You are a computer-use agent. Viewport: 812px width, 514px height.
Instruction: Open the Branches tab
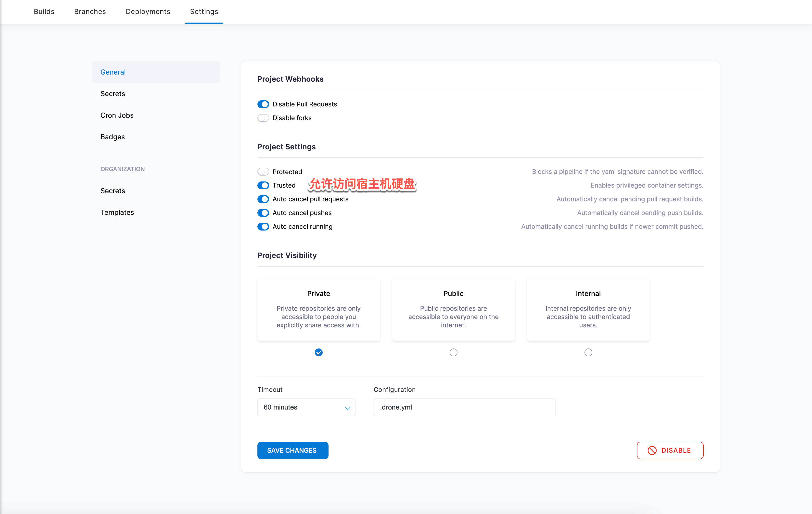coord(90,12)
